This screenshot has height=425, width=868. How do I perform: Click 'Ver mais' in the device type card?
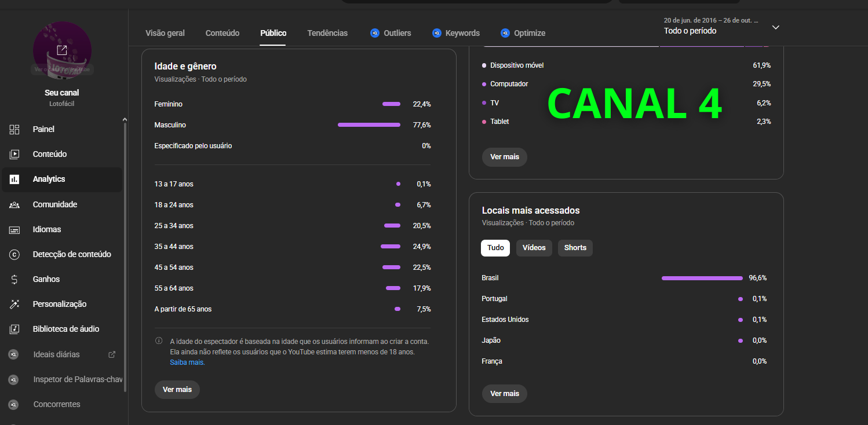click(x=505, y=157)
